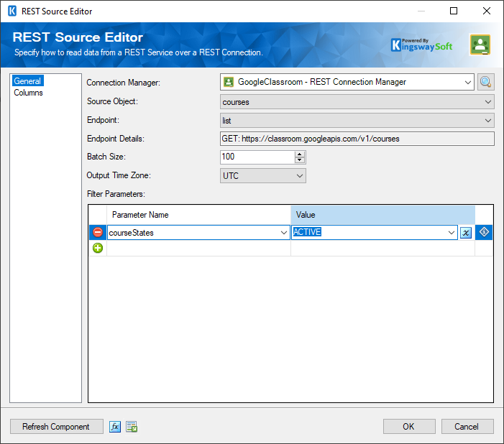Switch to the Columns page
Image resolution: width=504 pixels, height=444 pixels.
point(28,93)
